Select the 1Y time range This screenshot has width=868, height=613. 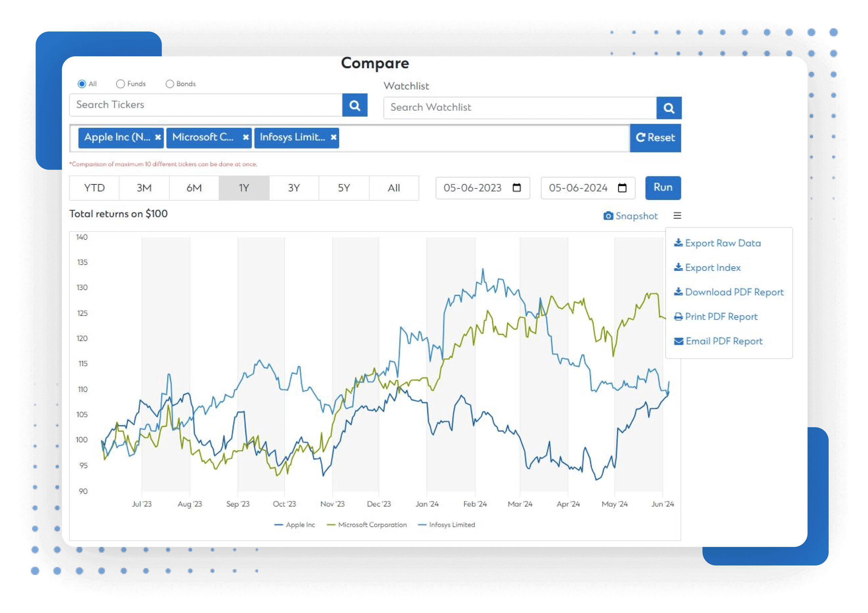pos(244,188)
